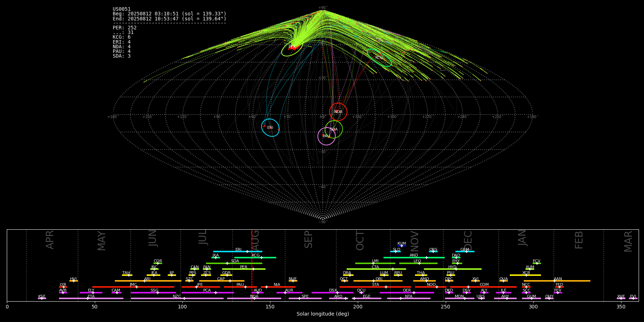
Task: Click the XCB shower bar in timeline
Action: [x=525, y=275]
